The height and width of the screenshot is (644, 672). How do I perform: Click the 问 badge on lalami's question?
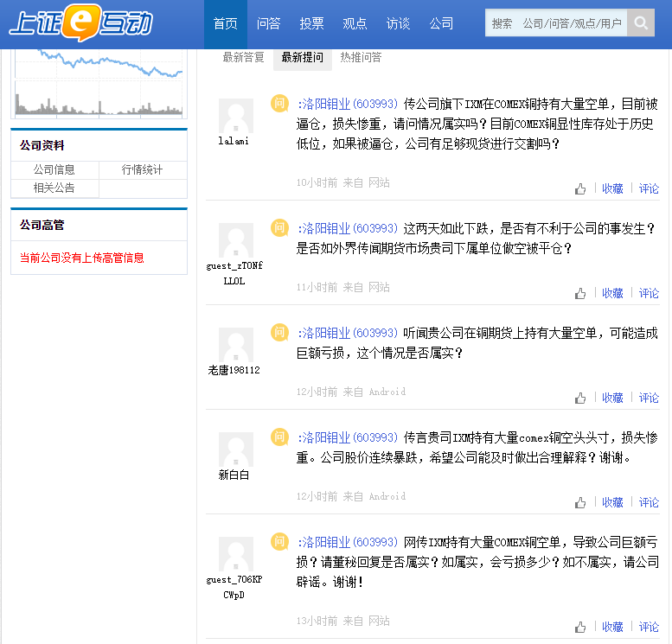(x=279, y=103)
